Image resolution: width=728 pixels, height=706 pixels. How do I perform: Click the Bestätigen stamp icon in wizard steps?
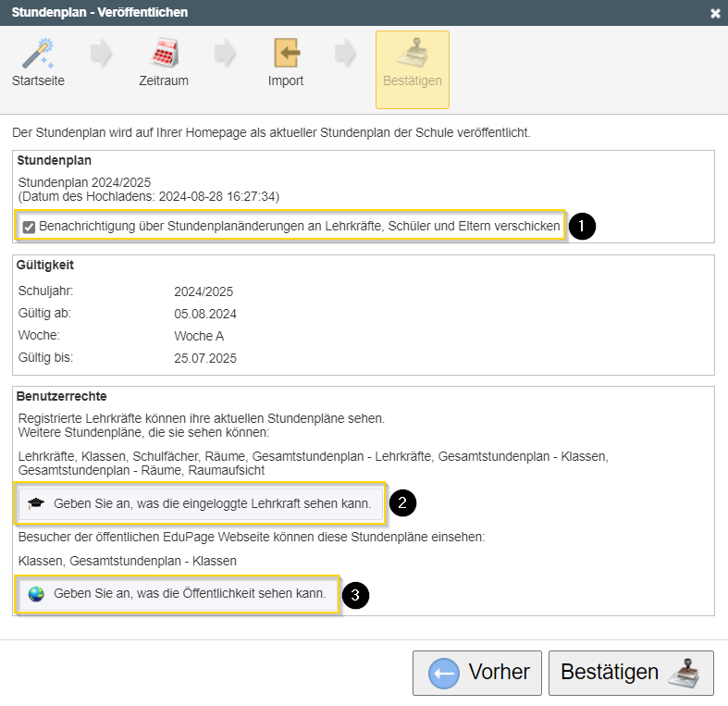(412, 53)
